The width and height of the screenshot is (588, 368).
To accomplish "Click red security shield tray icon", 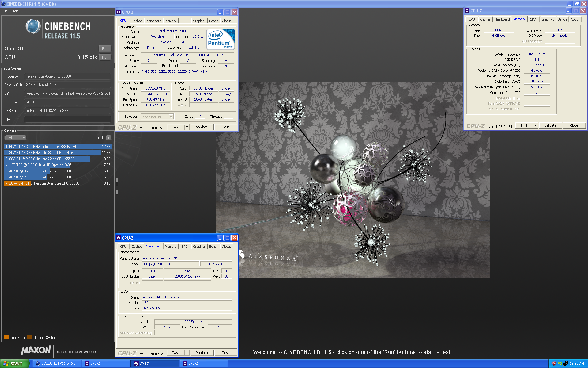I will coord(554,363).
